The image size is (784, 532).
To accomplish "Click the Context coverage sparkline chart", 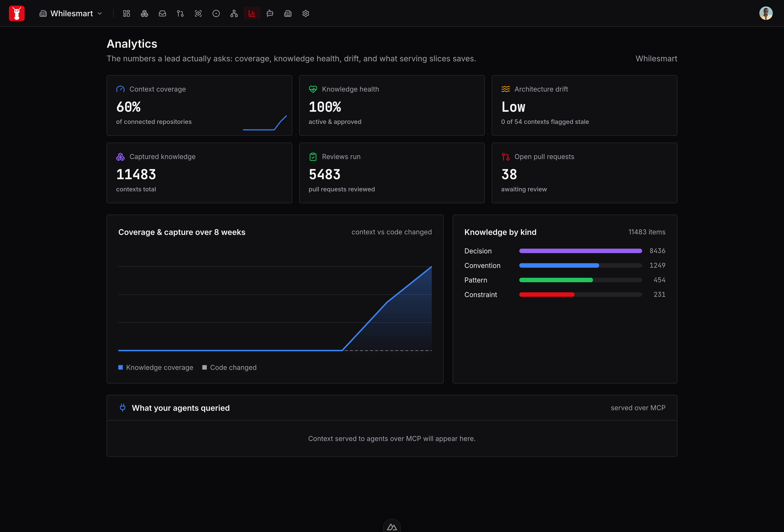I will click(x=265, y=123).
